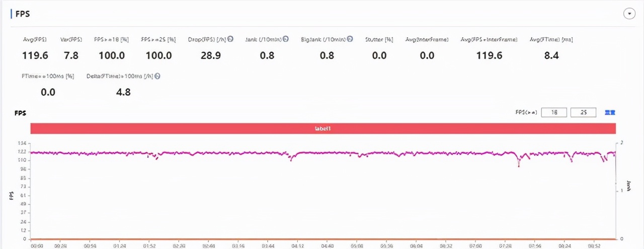Click the FPS threshold field showing 25

click(583, 112)
